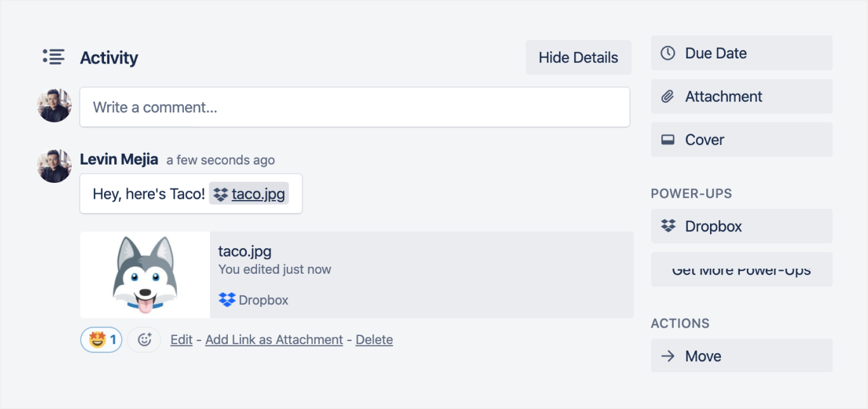Click the Move arrow icon
Viewport: 868px width, 409px height.
point(667,356)
